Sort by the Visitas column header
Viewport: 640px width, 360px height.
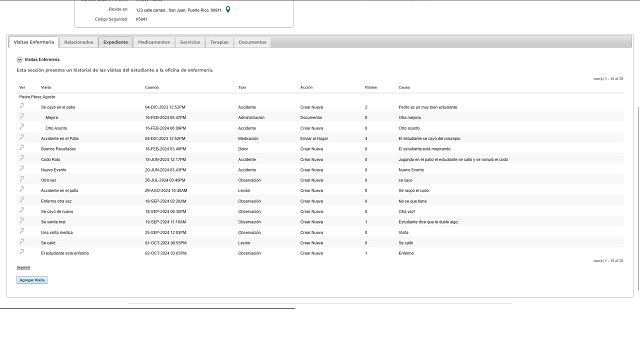pos(371,87)
